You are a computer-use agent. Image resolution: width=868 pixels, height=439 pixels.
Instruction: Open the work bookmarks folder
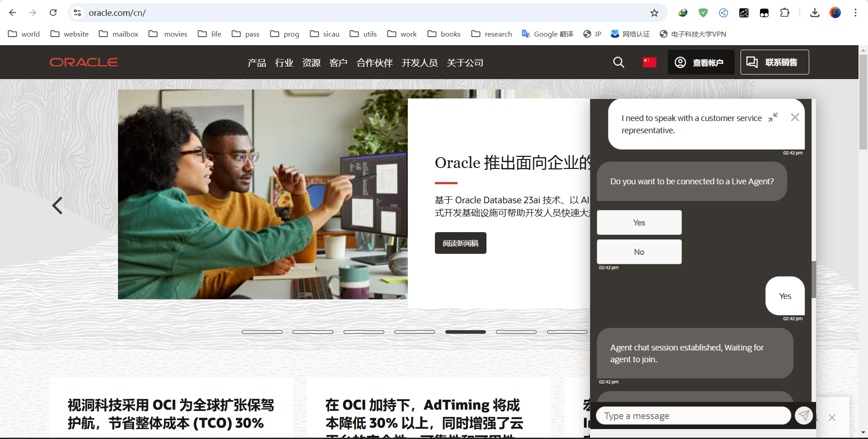click(x=402, y=34)
